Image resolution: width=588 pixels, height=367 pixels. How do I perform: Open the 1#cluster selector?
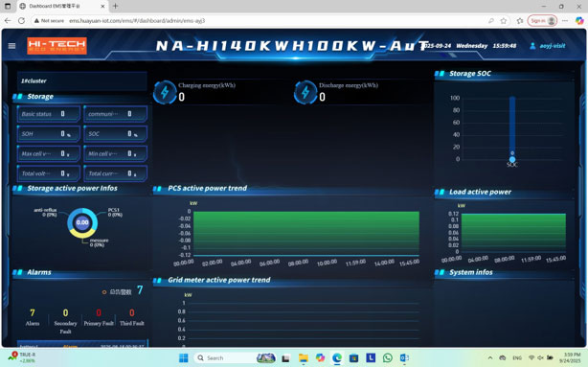82,80
